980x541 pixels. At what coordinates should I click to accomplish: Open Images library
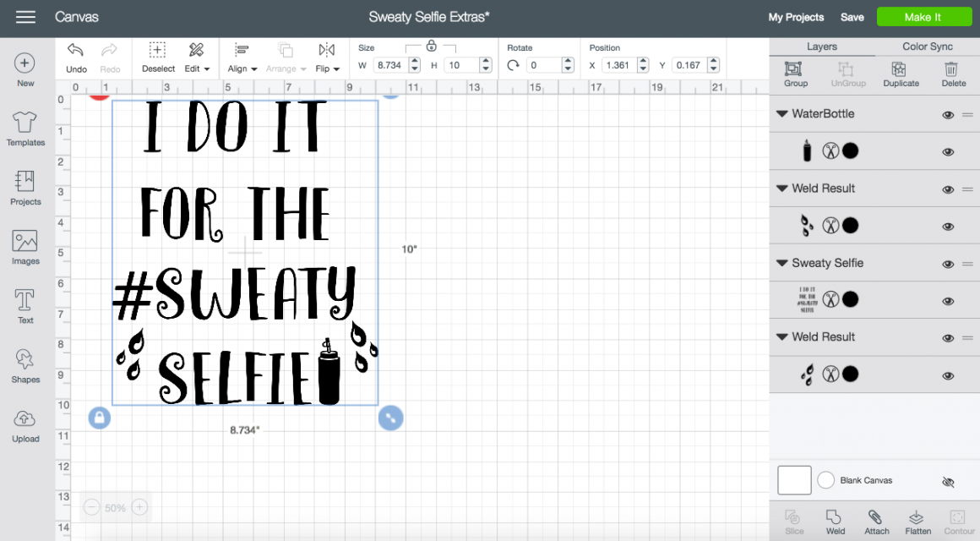[x=25, y=248]
